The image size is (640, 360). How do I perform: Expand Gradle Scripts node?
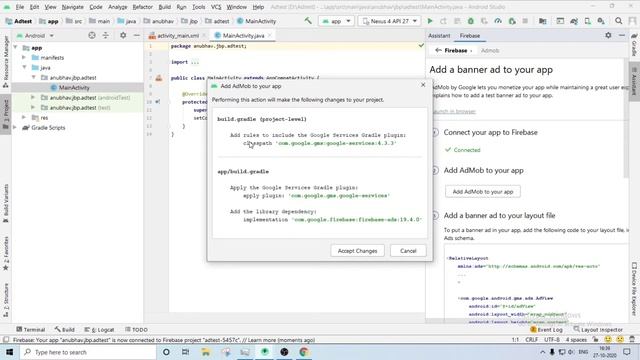click(16, 127)
